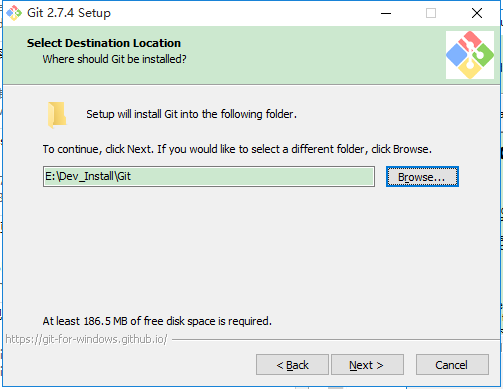The image size is (503, 389).
Task: Open the Browse folder dialog
Action: pos(422,177)
